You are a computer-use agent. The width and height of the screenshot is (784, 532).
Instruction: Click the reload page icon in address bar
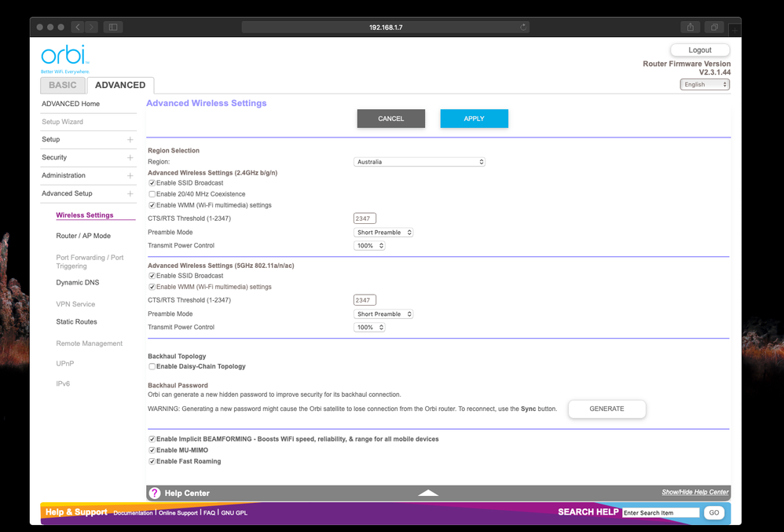point(523,27)
